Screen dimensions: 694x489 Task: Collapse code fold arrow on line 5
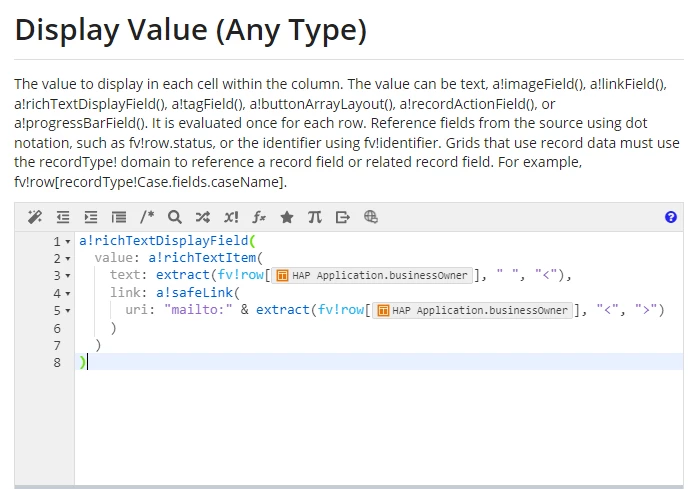click(x=68, y=311)
